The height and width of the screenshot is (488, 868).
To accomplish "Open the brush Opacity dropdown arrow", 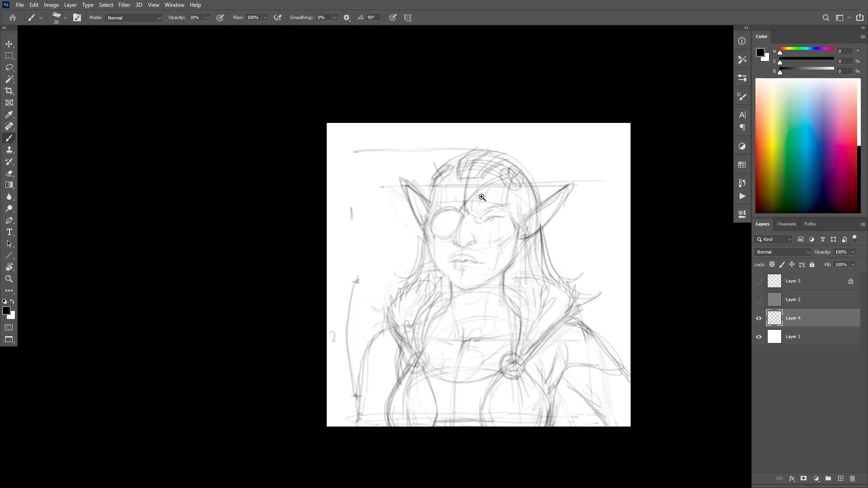I will (208, 18).
